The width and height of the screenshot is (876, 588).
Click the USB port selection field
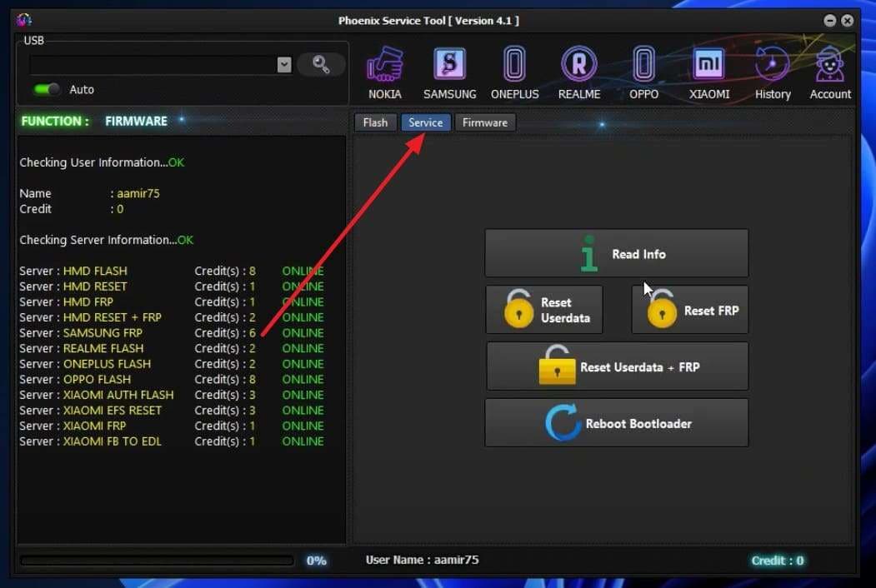[161, 65]
